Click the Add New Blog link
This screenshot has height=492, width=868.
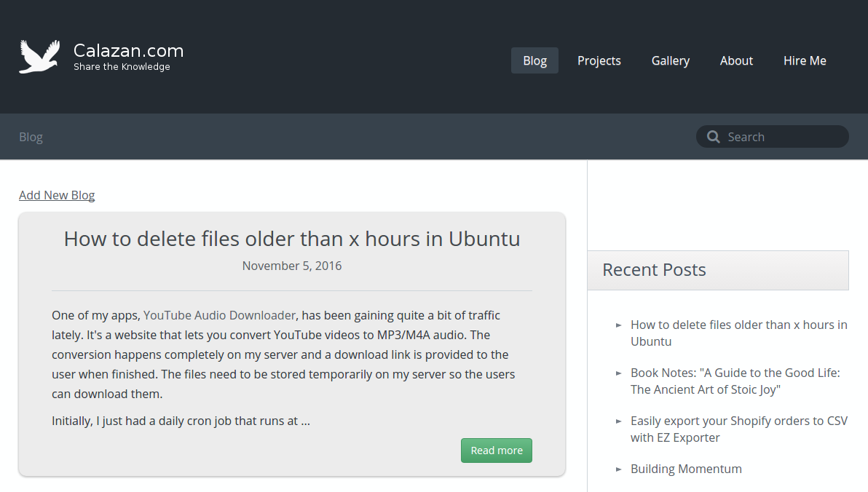click(57, 195)
